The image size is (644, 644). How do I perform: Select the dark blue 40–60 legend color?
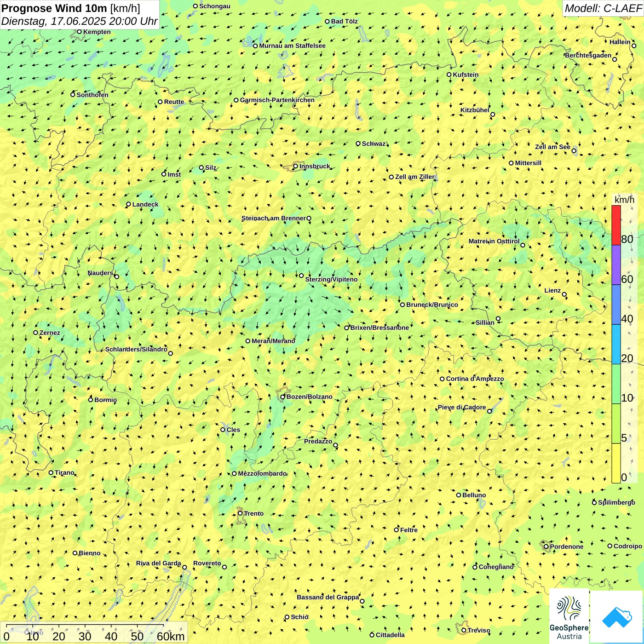(x=616, y=305)
